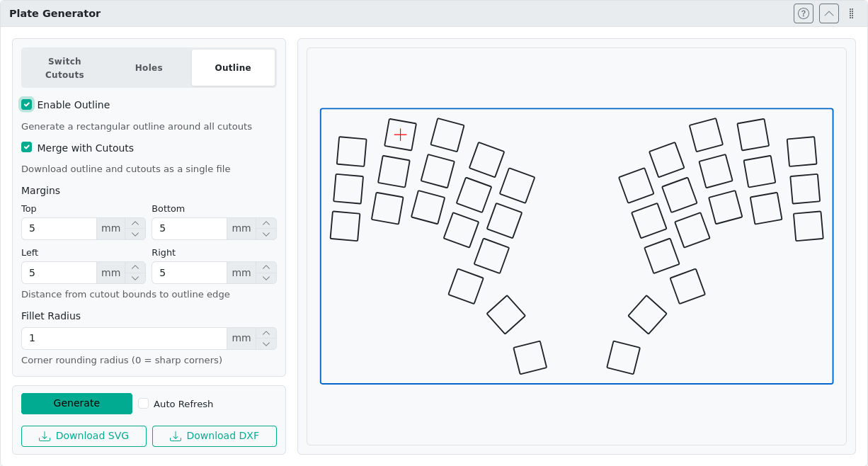
Task: Select the diamond-rotated cutout on left half
Action: [506, 314]
